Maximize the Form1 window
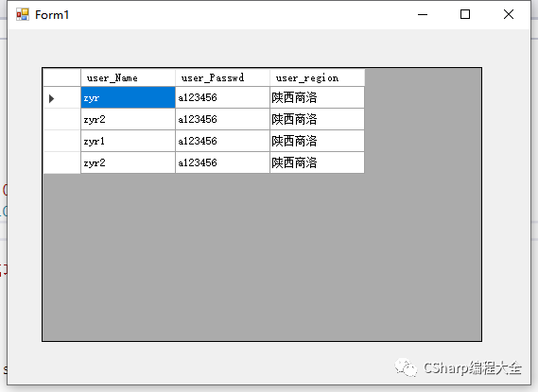Screen dimensions: 538x392 [465, 14]
